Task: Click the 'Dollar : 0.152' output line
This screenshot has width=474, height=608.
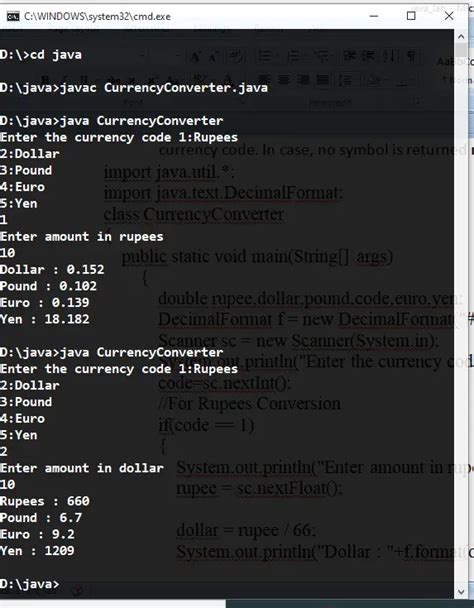Action: (52, 269)
